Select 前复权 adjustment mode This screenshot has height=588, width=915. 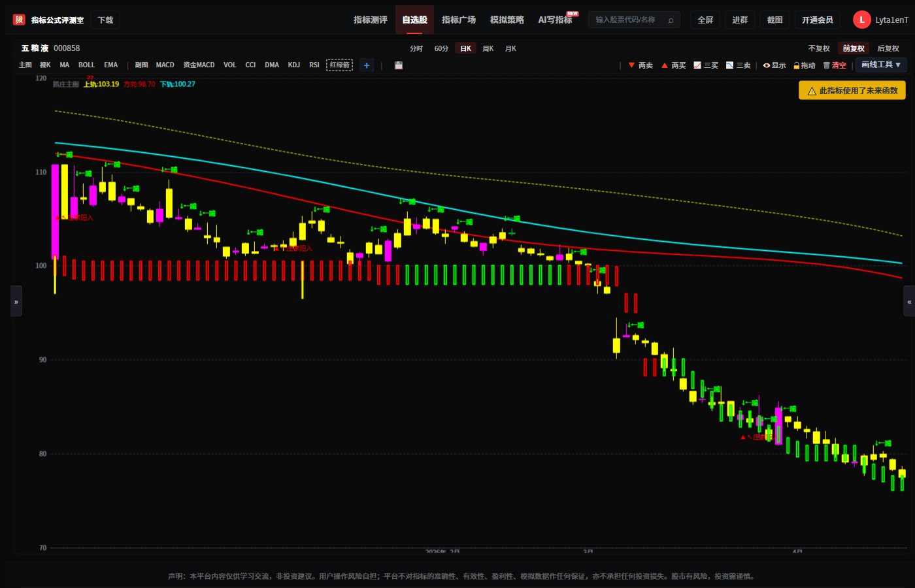[x=854, y=48]
